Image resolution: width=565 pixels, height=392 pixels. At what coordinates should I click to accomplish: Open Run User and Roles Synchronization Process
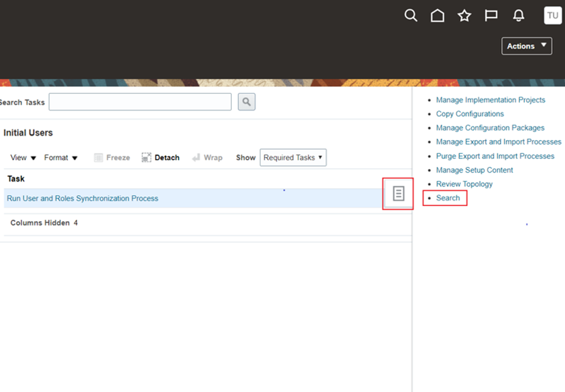[x=82, y=198]
